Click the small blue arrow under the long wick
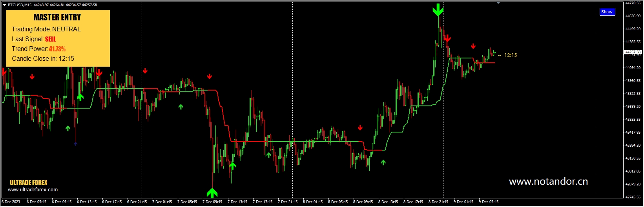The width and height of the screenshot is (644, 207). (x=76, y=144)
